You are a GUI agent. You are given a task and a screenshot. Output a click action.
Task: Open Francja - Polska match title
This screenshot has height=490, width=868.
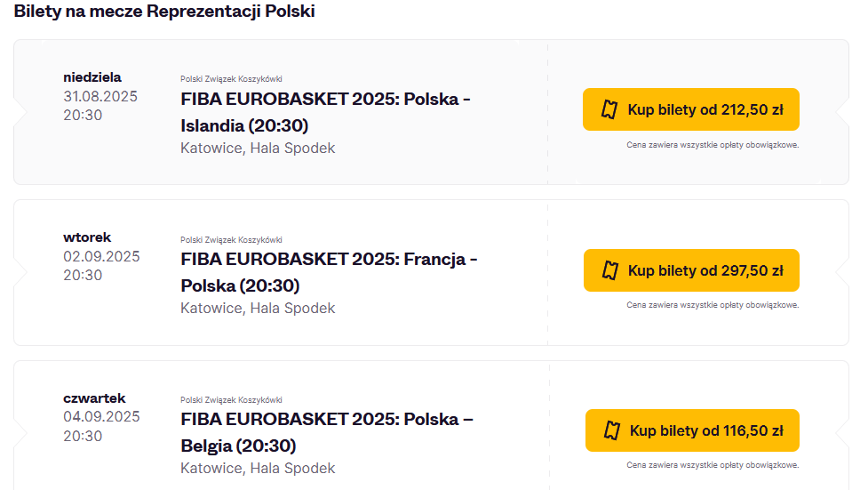coord(329,272)
